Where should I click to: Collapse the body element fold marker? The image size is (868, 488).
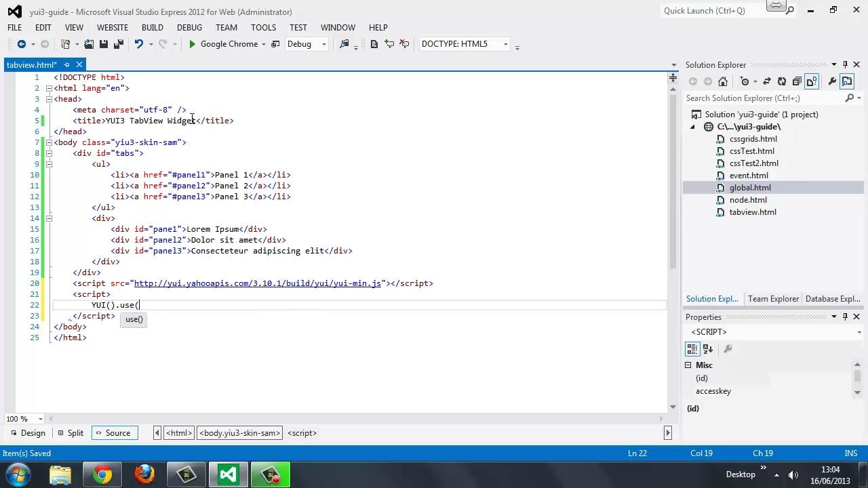49,142
